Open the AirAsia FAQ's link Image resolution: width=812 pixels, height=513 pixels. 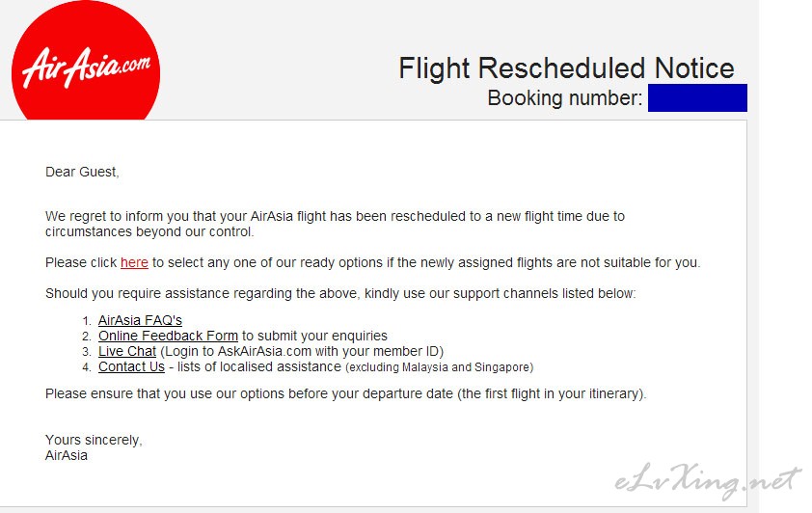pos(141,320)
